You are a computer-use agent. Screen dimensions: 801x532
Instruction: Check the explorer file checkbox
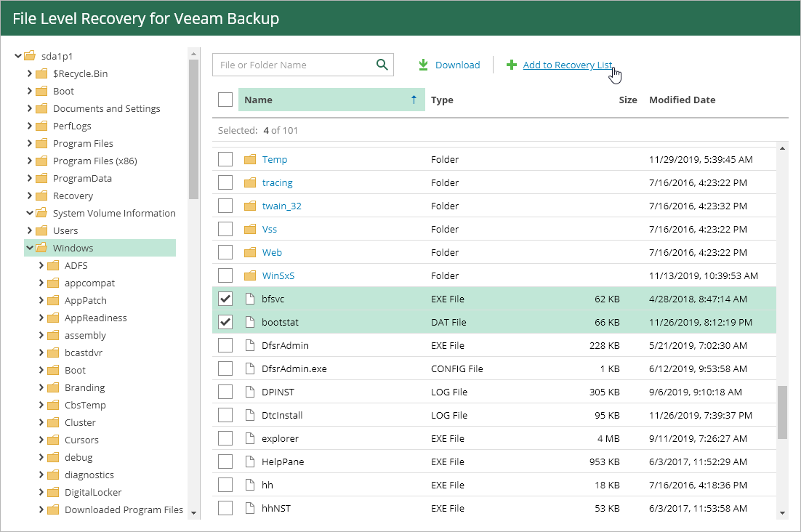click(x=225, y=438)
